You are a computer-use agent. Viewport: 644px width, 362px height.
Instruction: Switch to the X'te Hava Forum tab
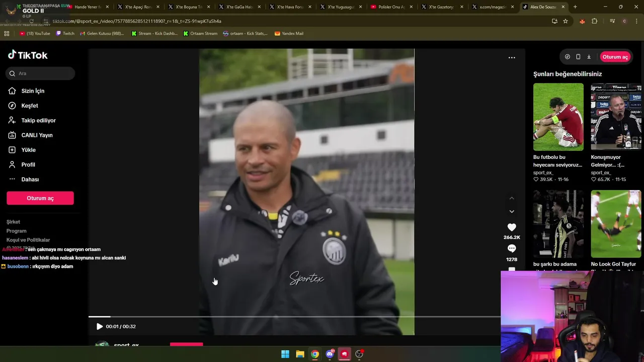[290, 7]
